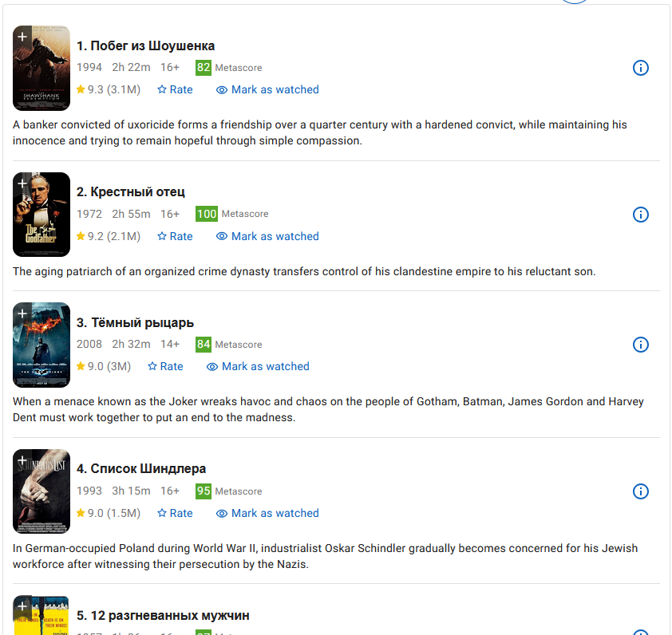Mark Крестный отец as watched
The image size is (672, 635).
click(267, 236)
